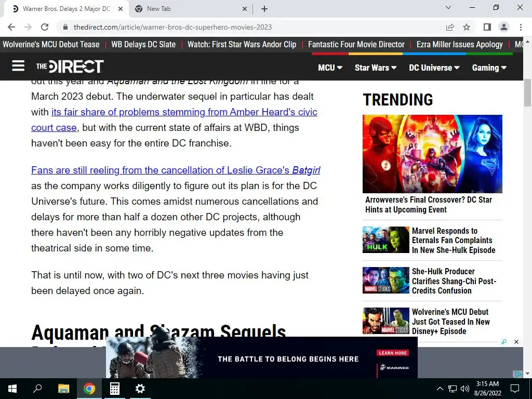Open File Explorer from taskbar
532x399 pixels.
click(x=63, y=389)
